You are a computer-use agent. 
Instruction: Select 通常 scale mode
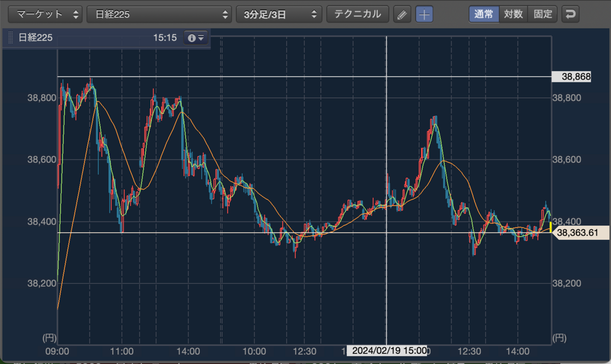click(x=484, y=14)
